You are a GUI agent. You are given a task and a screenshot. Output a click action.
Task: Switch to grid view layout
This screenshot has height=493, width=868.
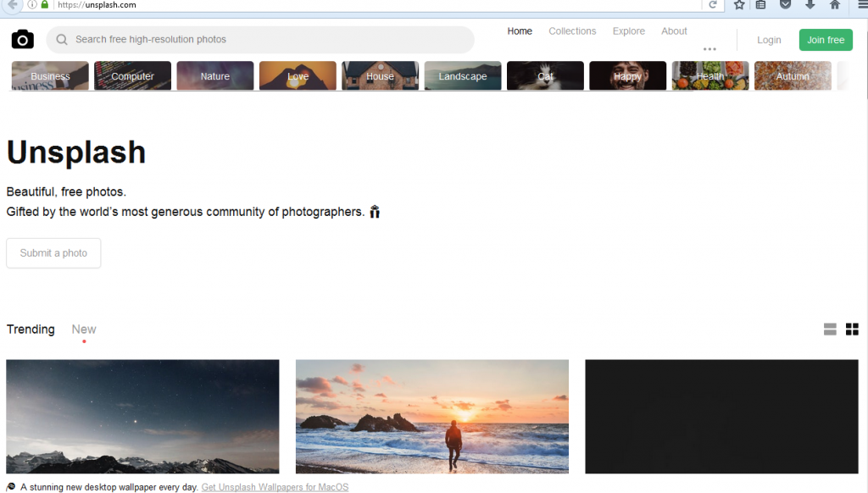point(852,330)
